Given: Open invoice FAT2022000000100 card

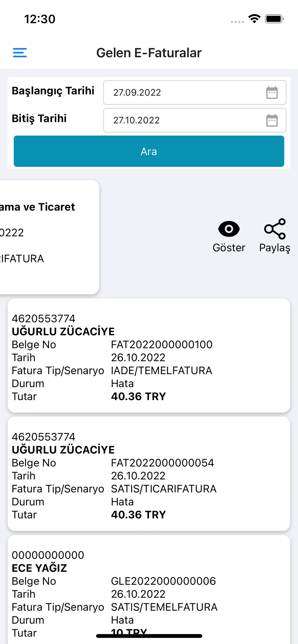Looking at the screenshot, I should 149,355.
